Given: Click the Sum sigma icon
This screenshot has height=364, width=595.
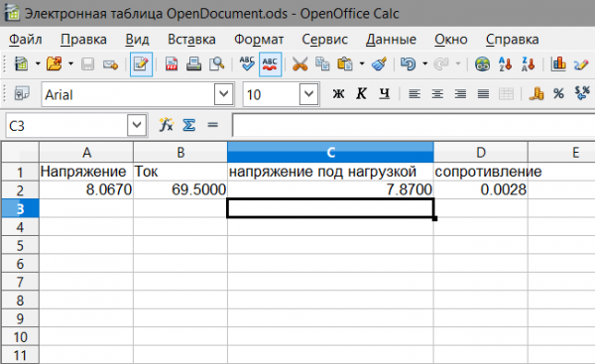Looking at the screenshot, I should coord(189,125).
